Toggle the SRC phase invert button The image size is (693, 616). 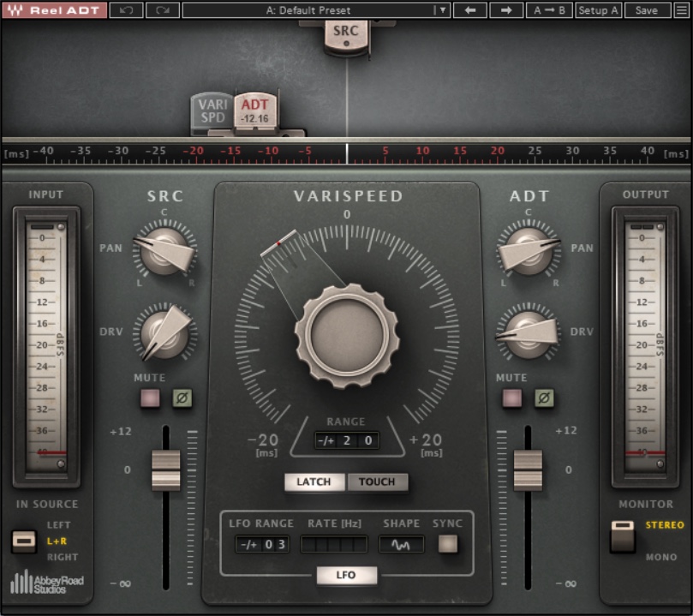click(x=182, y=398)
